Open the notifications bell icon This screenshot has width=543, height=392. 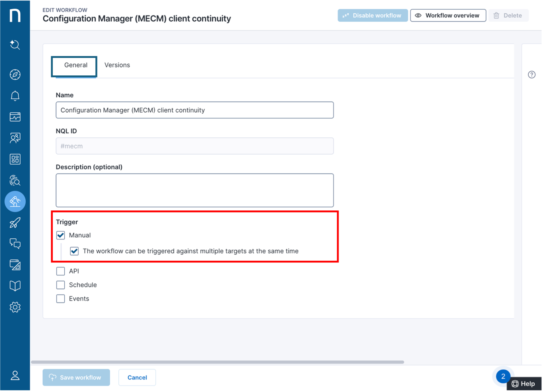pos(15,96)
